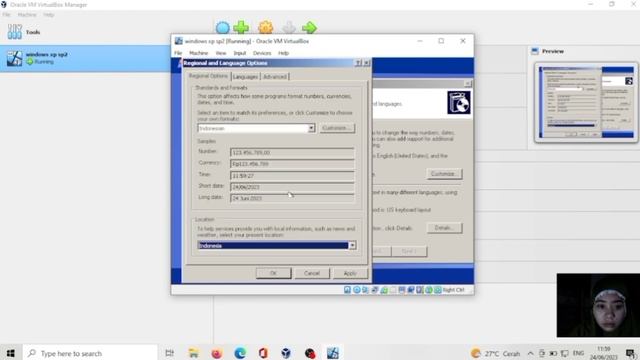The height and width of the screenshot is (360, 640).
Task: Click Cancel in Regional and Language Options
Action: point(312,273)
